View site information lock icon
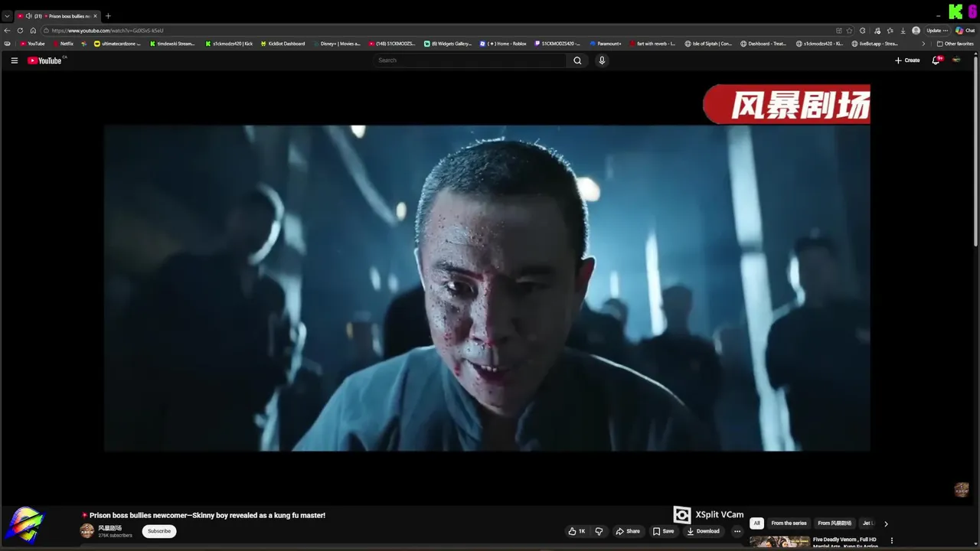The height and width of the screenshot is (551, 980). click(x=46, y=31)
